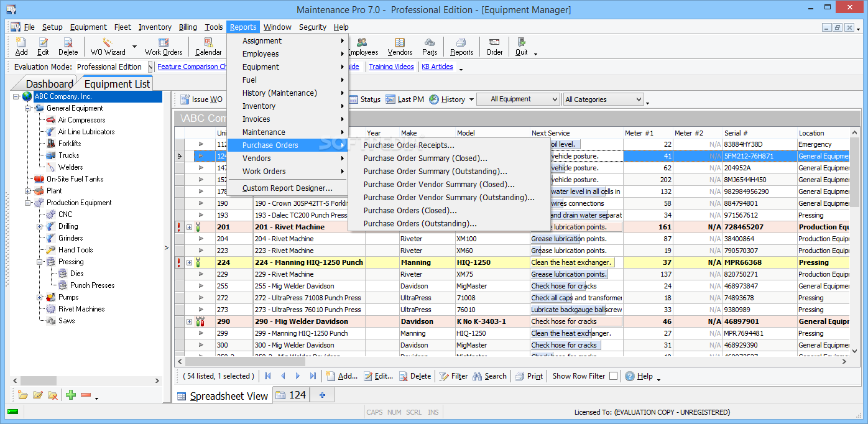Expand row 290 Mig Welder Davidson
This screenshot has width=868, height=424.
tap(190, 321)
